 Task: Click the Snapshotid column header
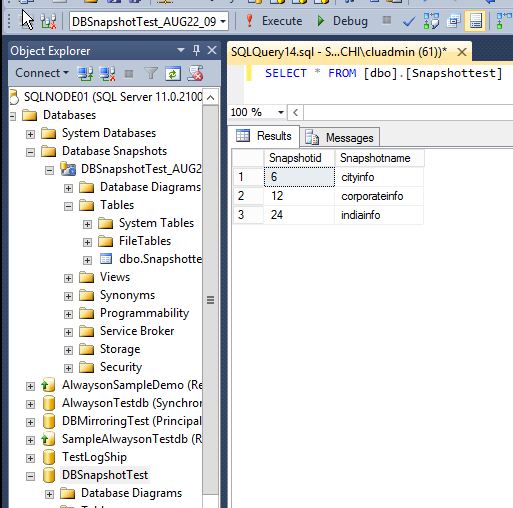point(299,158)
